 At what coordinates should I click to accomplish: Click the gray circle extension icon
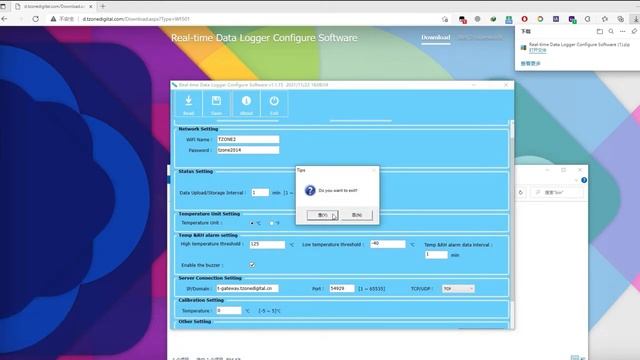coord(478,19)
